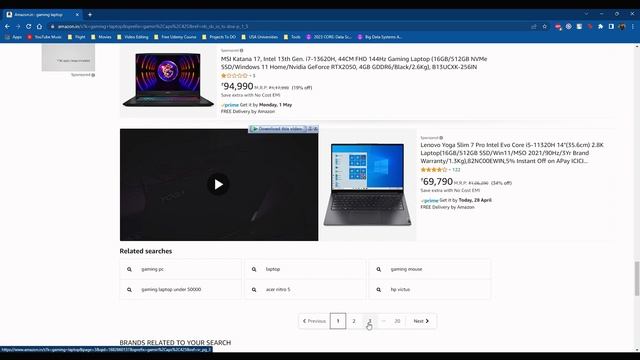This screenshot has height=360, width=640.
Task: Open the Free Udemy Course bookmarks folder
Action: 175,37
